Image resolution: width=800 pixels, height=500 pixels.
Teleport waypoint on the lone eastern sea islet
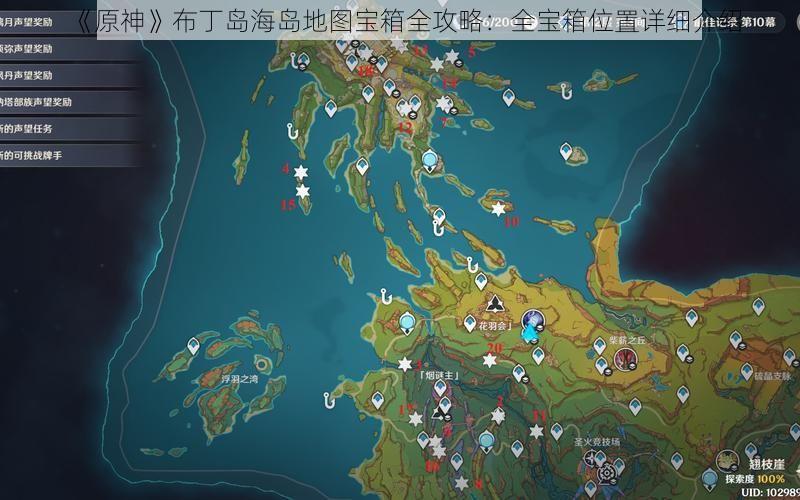(566, 152)
